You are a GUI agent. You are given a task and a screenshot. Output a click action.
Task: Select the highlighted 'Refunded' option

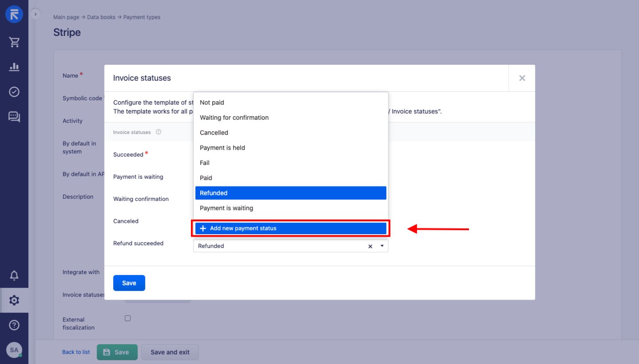[291, 193]
